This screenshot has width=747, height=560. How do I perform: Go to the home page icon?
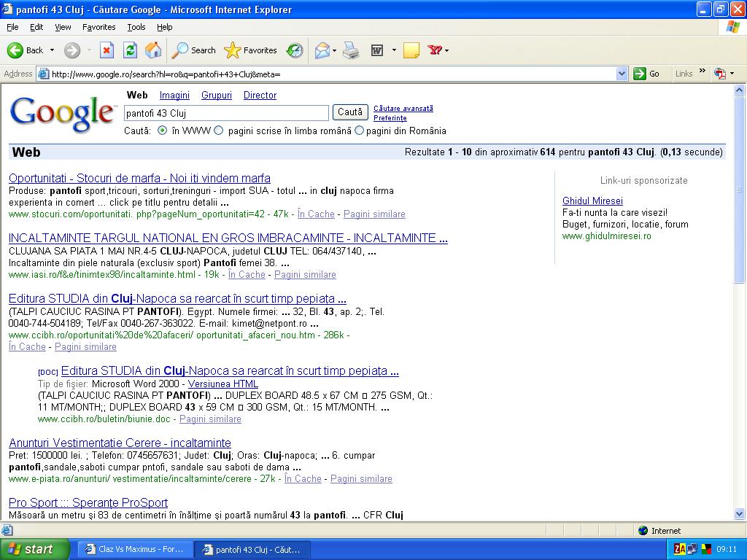click(153, 50)
